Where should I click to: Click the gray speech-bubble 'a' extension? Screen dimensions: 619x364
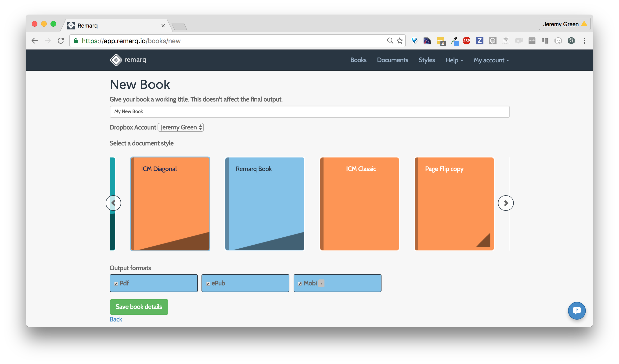pos(519,41)
